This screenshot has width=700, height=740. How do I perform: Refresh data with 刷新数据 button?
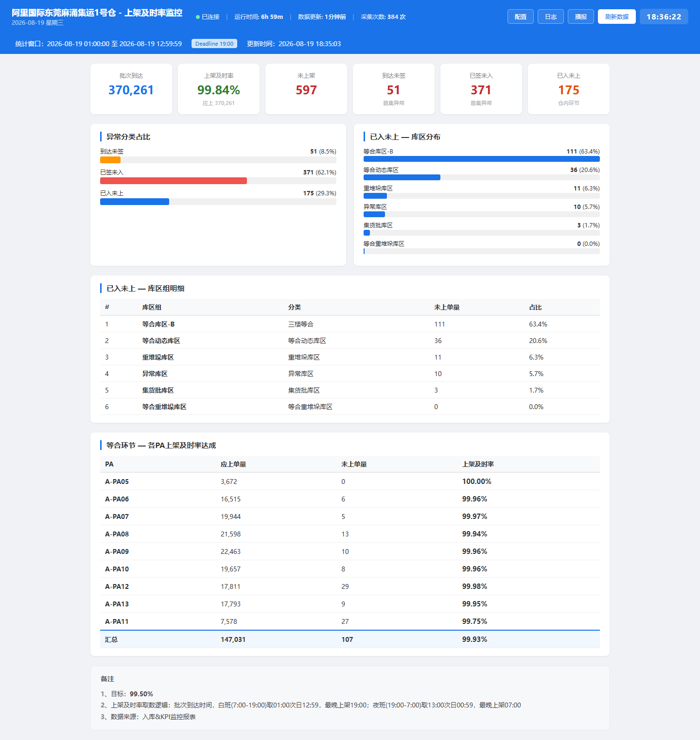click(617, 17)
